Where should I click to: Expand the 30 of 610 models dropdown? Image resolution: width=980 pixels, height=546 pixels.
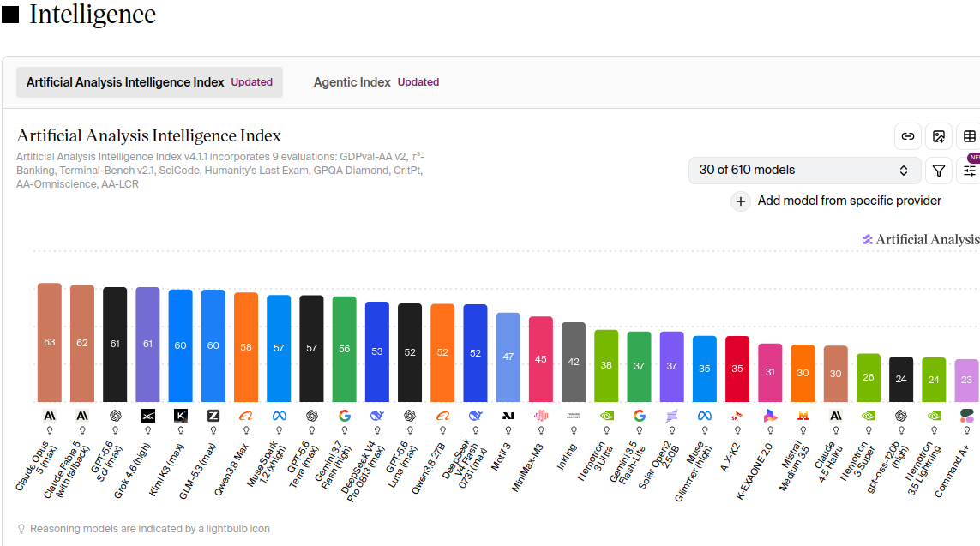(805, 171)
